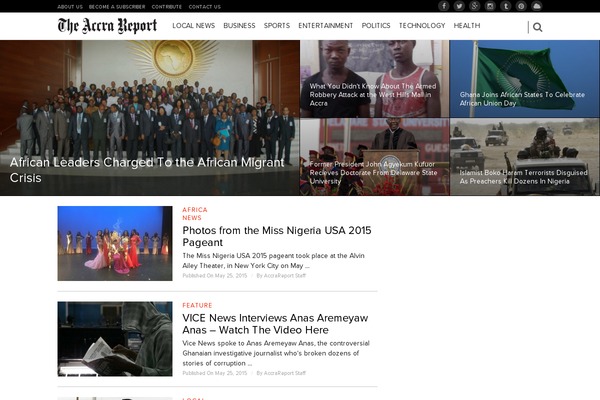This screenshot has height=400, width=600.
Task: Open Boko Haram Nigeria story
Action: (523, 177)
